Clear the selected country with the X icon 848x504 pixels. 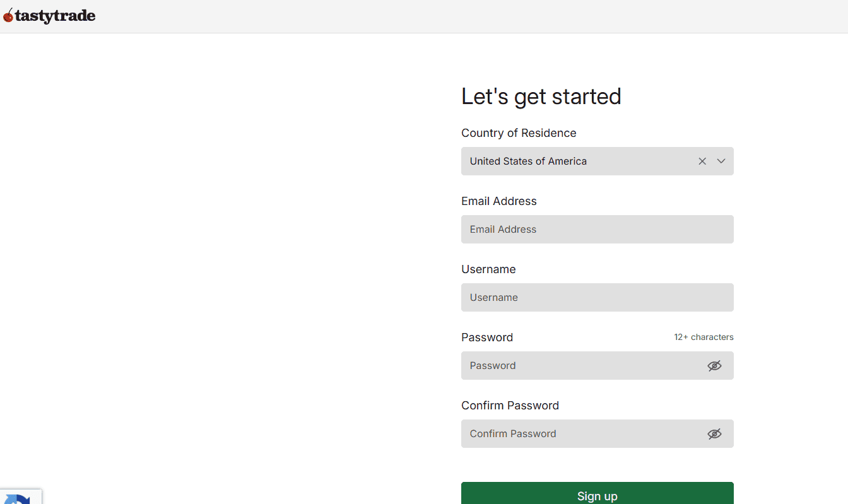(702, 161)
